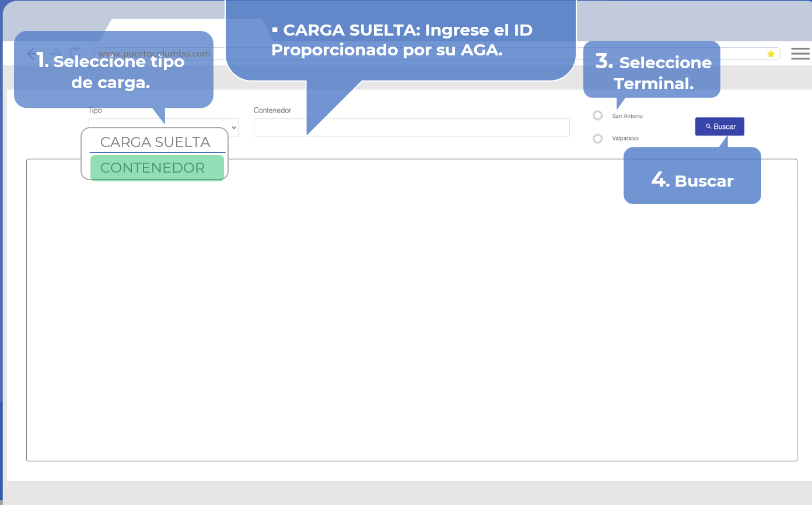
Task: Click the browser forward arrow
Action: 54,54
